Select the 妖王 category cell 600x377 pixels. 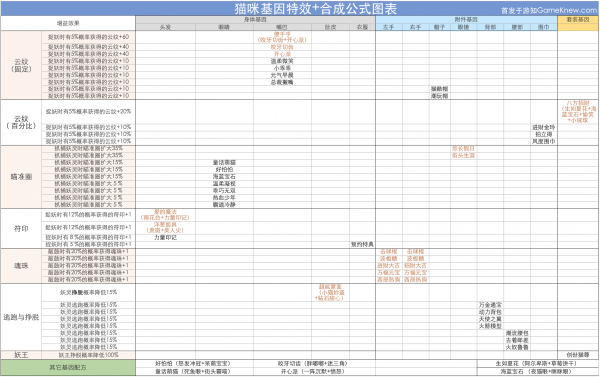(21, 355)
